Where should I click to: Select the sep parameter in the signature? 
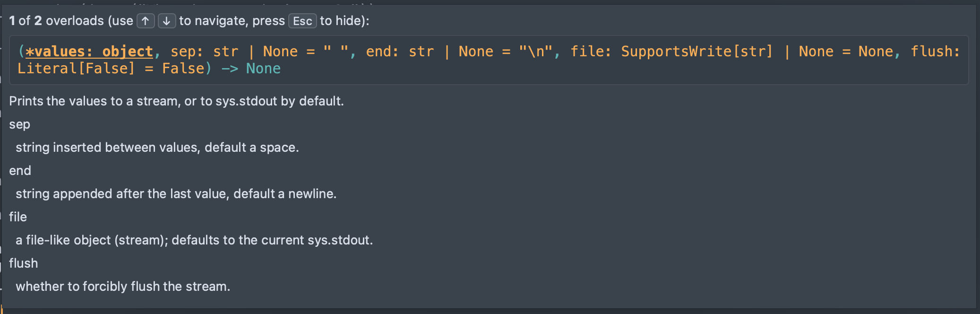(x=186, y=51)
